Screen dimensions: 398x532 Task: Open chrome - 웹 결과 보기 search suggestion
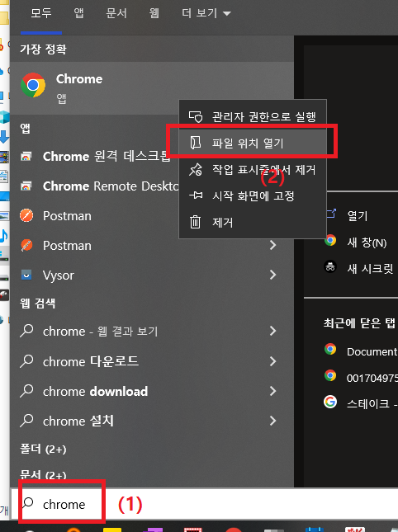tap(151, 331)
